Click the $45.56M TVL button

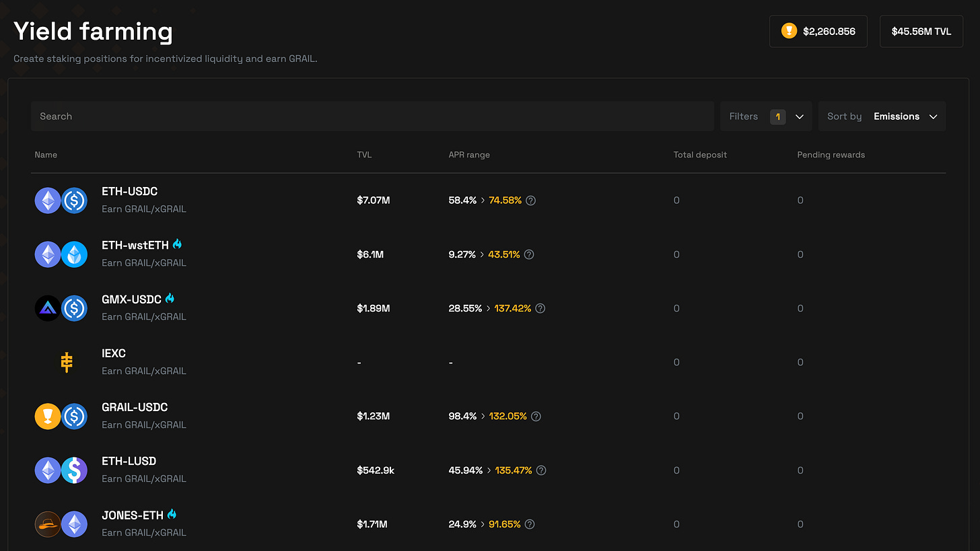pyautogui.click(x=921, y=31)
